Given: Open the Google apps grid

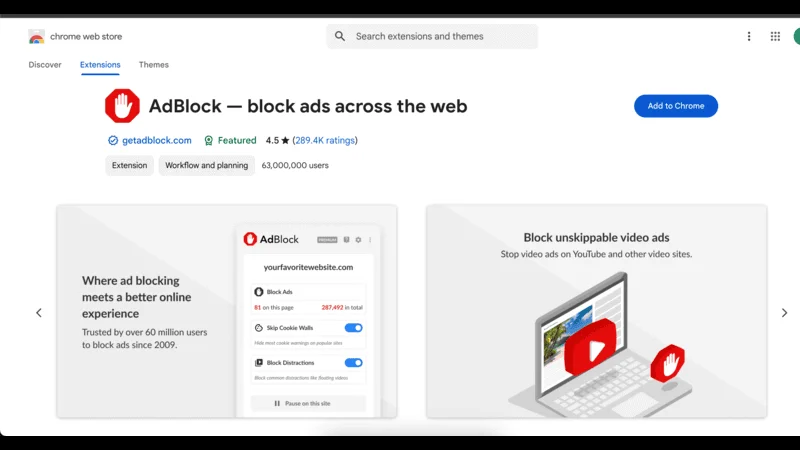Looking at the screenshot, I should click(x=775, y=36).
